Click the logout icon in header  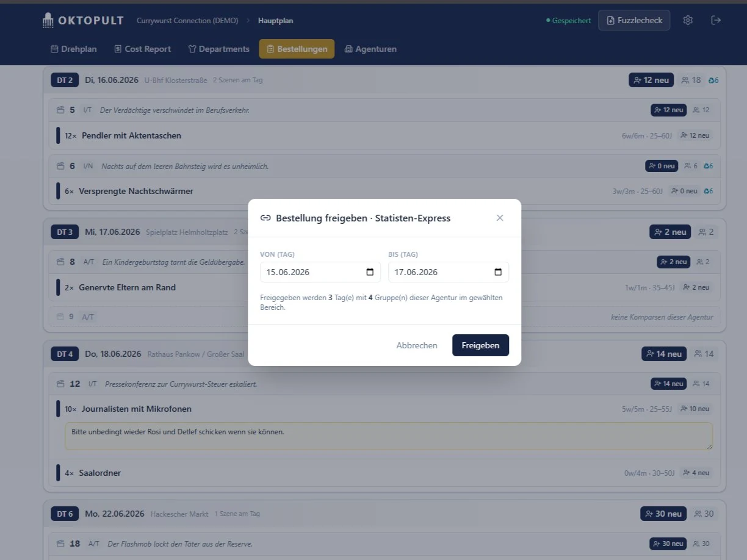click(716, 20)
